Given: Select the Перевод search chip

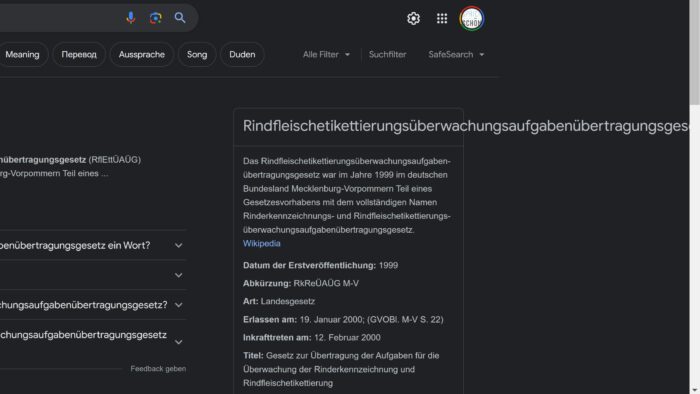Looking at the screenshot, I should click(79, 54).
